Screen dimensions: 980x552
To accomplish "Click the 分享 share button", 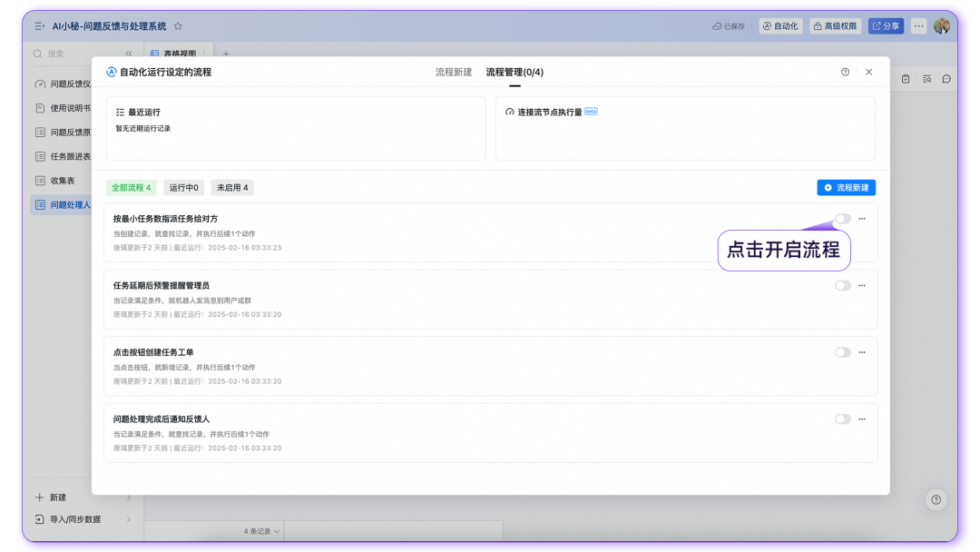I will pos(887,25).
